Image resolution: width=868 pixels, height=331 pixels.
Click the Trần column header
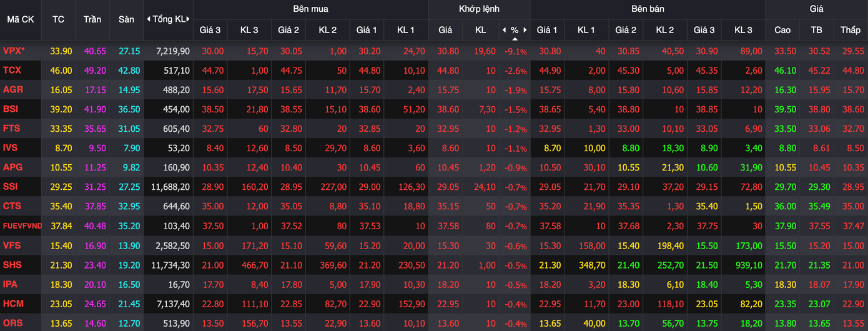coord(92,19)
